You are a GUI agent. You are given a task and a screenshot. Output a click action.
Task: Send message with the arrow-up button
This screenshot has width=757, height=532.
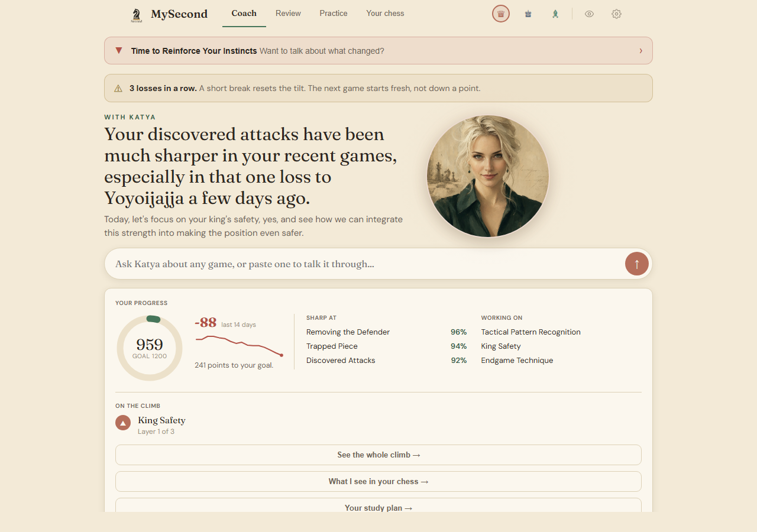(x=637, y=264)
